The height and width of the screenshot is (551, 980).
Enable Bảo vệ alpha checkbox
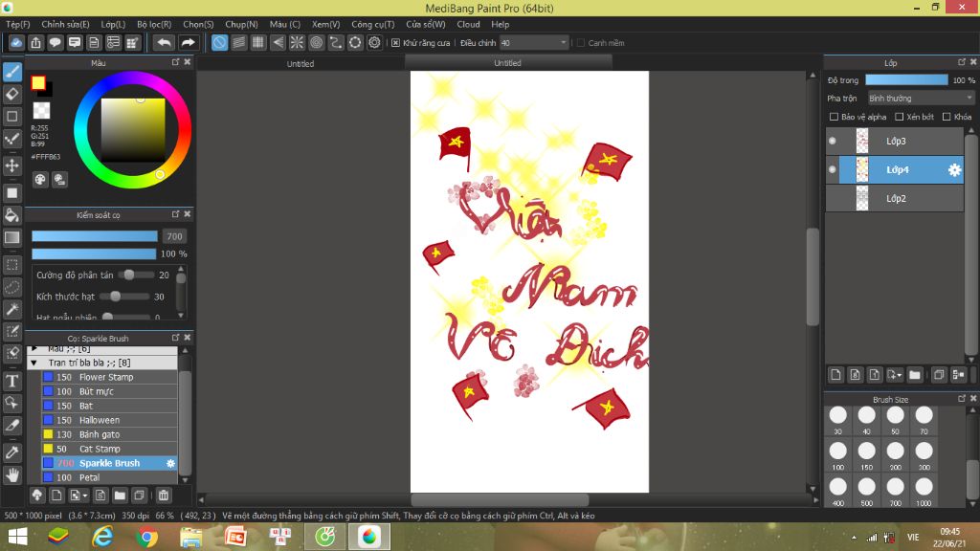(x=834, y=117)
